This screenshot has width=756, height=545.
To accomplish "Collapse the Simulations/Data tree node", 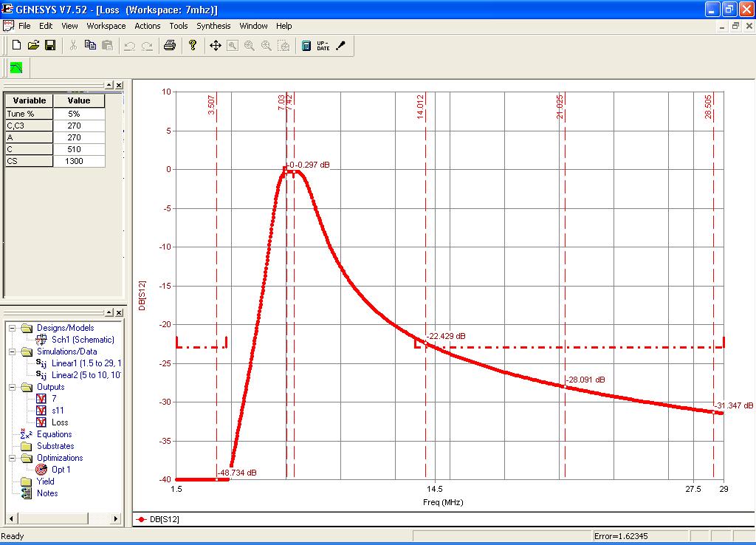I will [x=12, y=352].
